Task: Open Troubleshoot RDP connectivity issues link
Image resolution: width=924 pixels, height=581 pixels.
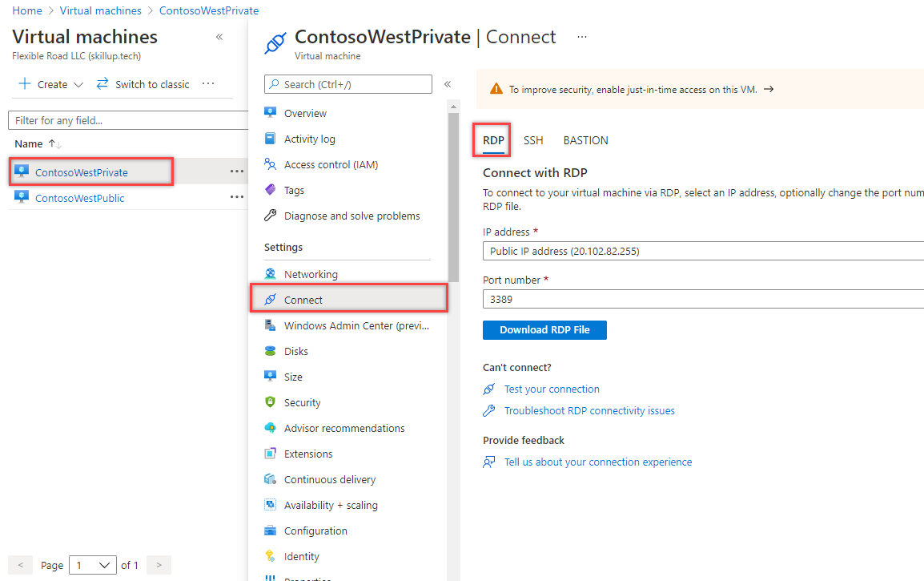Action: click(589, 410)
